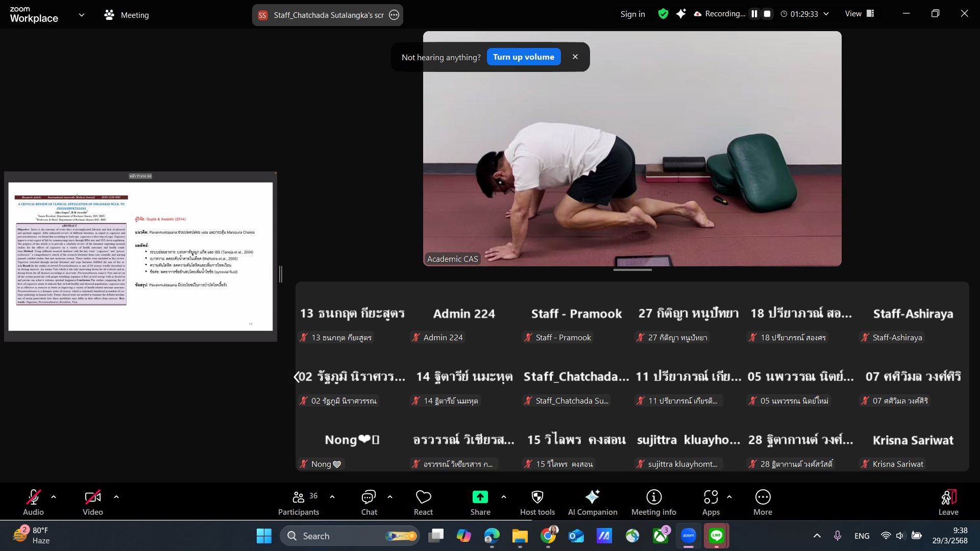This screenshot has height=551, width=980.
Task: Open the View layout menu
Action: pos(860,14)
